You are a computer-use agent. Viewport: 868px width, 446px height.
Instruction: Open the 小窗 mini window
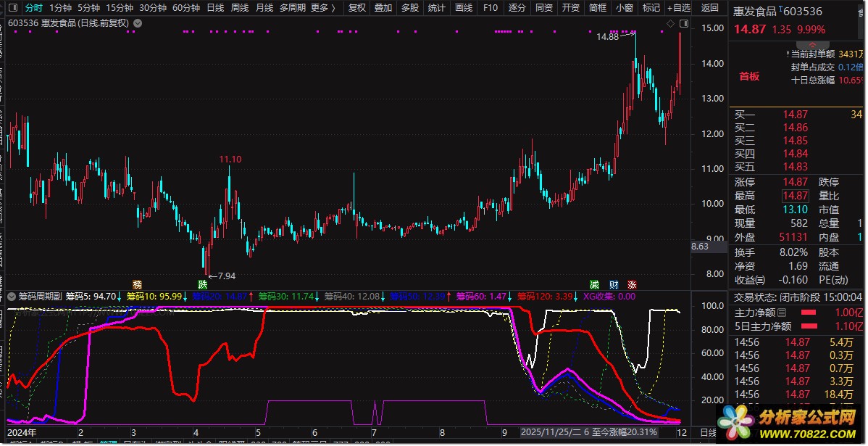pos(624,8)
